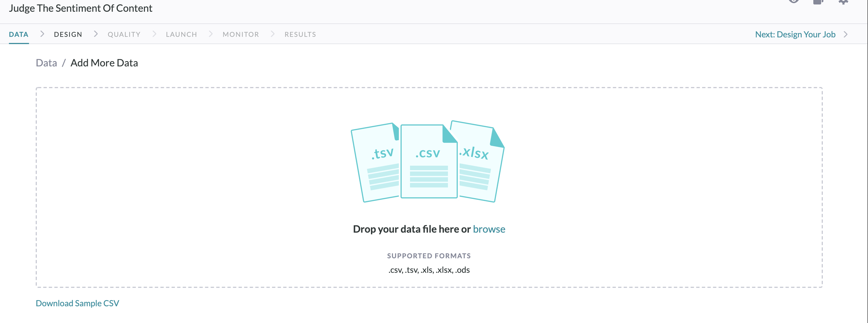View the RESULTS step
868x323 pixels.
300,34
